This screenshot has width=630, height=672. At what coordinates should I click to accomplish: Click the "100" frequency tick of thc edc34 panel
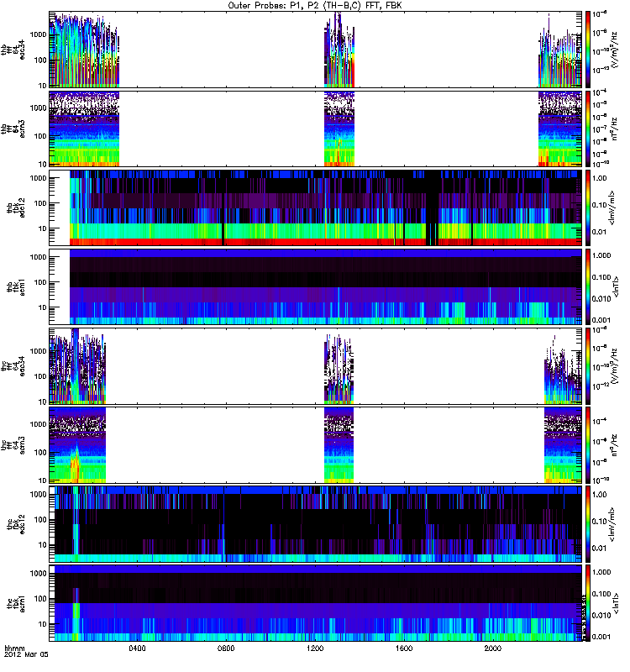pyautogui.click(x=40, y=376)
